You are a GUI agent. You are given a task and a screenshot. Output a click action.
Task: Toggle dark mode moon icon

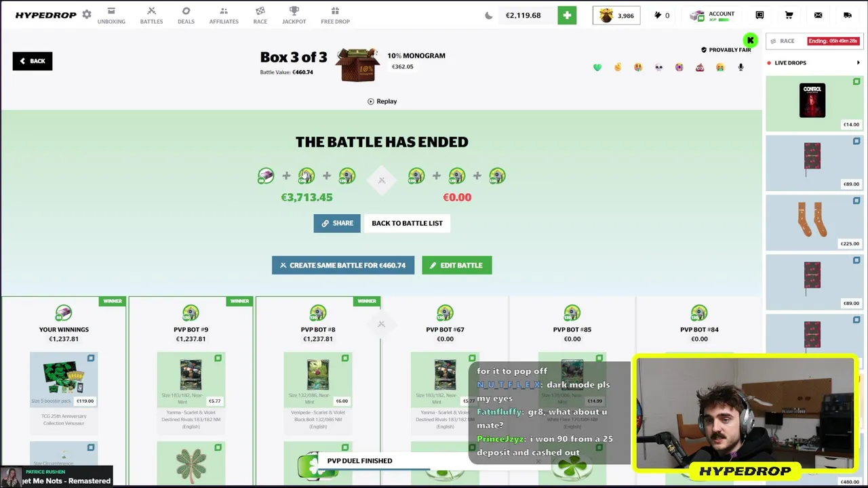click(488, 16)
